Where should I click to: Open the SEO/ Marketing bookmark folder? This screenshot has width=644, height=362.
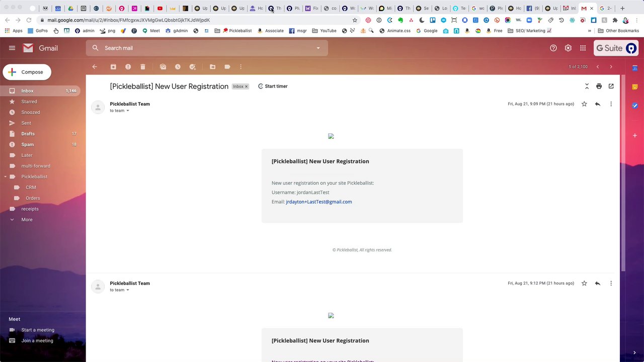coord(530,31)
